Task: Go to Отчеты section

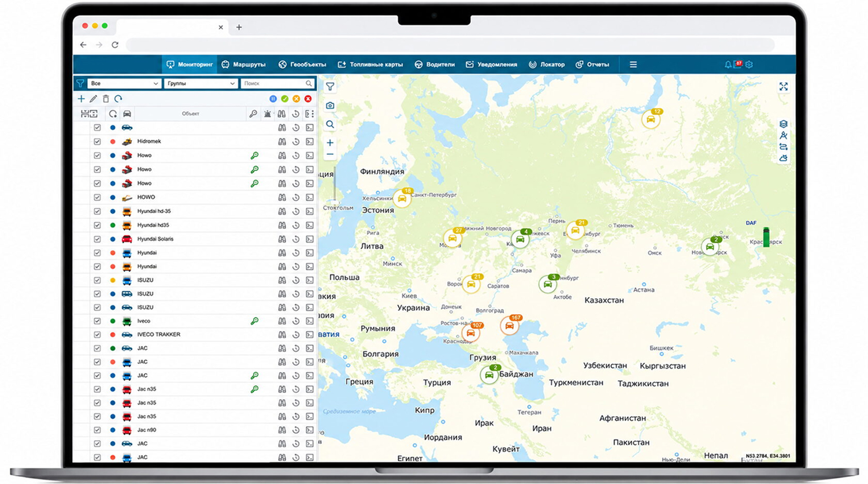Action: (x=592, y=65)
